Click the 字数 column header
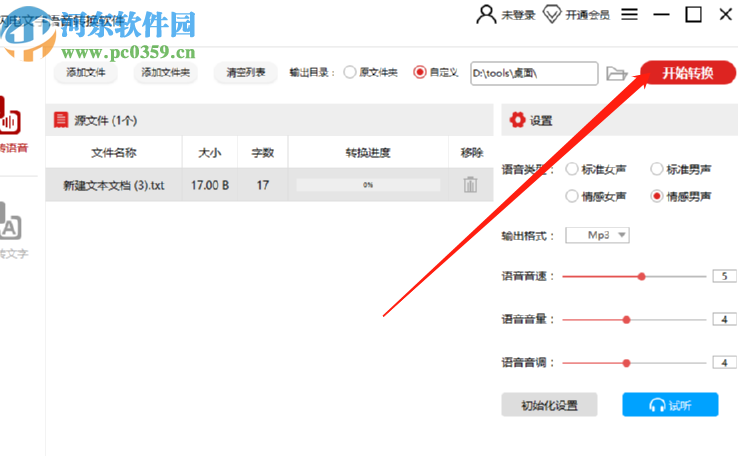This screenshot has height=456, width=738. [263, 152]
